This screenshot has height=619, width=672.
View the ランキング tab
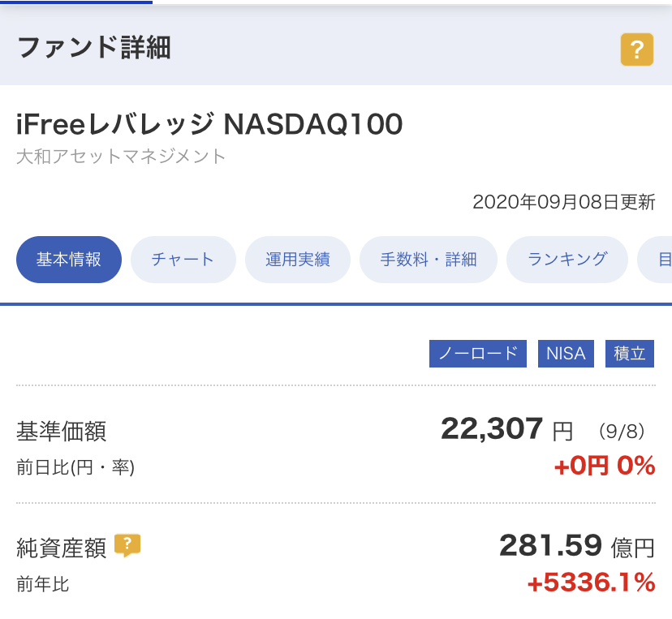coord(567,259)
